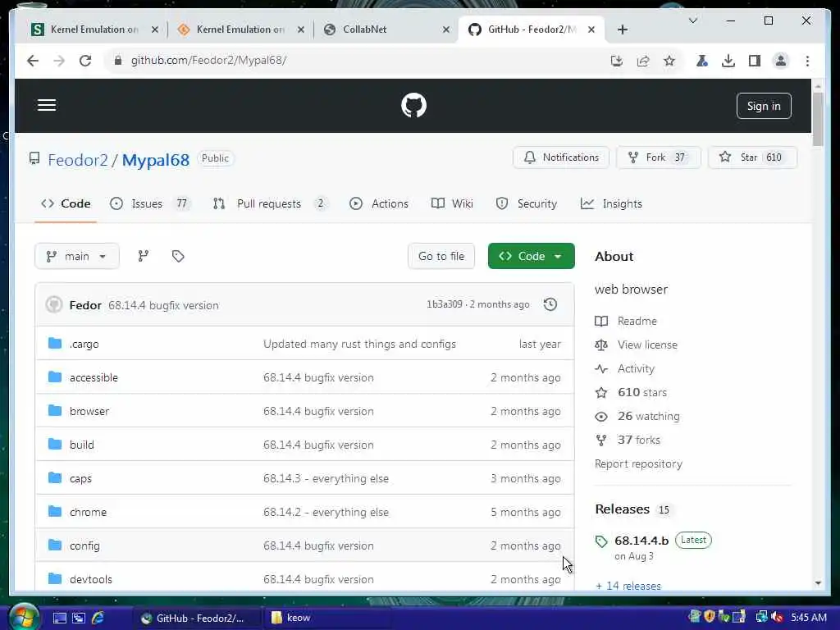Click browser forward arrow

59,61
